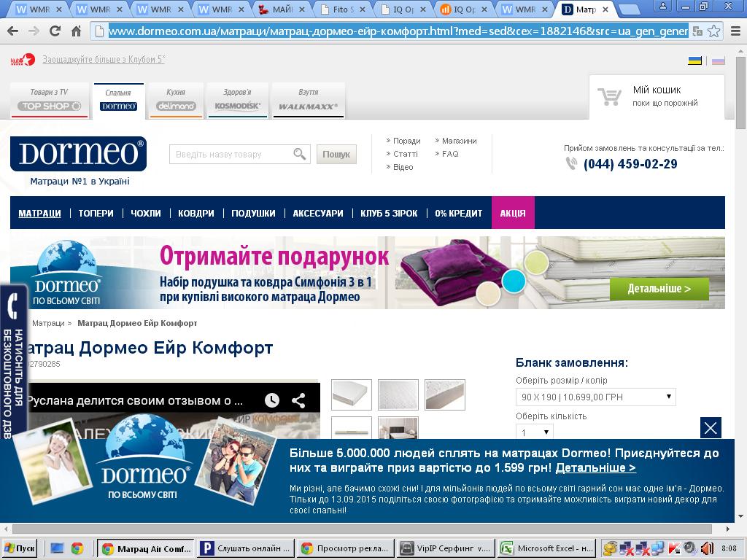Screen dimensions: 747x560
Task: Click the green Детальніше > button
Action: tap(659, 289)
